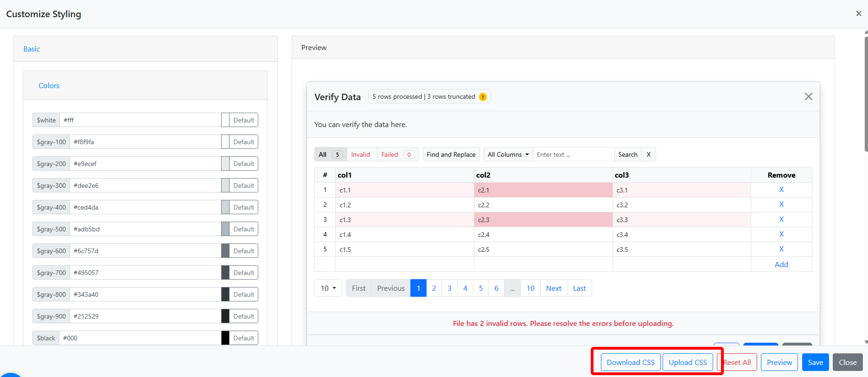The height and width of the screenshot is (377, 868).
Task: Click cell c1.4 in the table
Action: pos(405,235)
